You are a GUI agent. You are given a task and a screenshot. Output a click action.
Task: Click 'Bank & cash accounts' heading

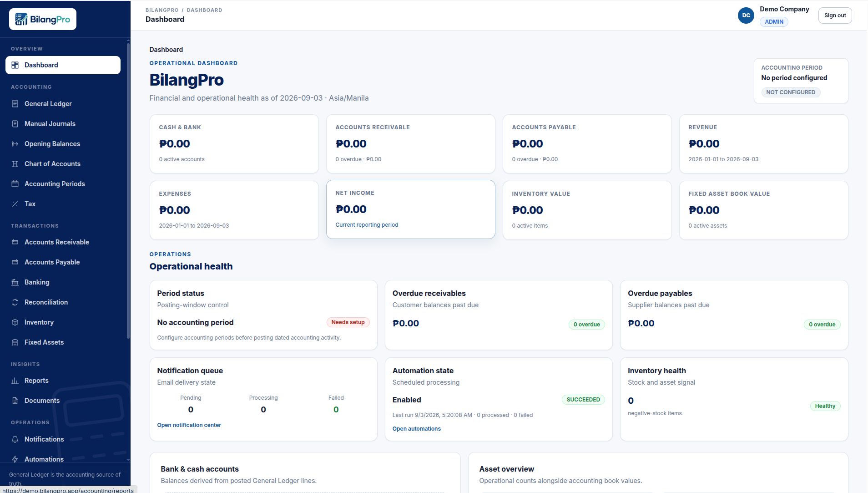[x=199, y=469]
